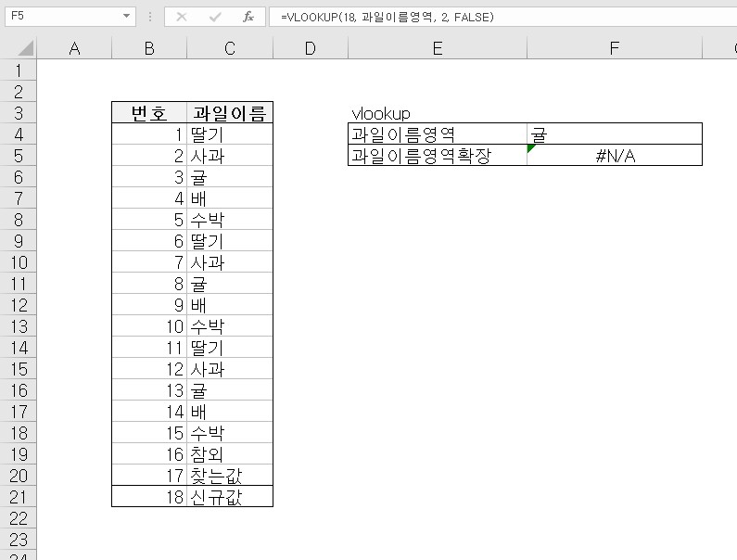Click the number 15 cell in 번호 column
Image resolution: width=737 pixels, height=560 pixels.
[149, 433]
